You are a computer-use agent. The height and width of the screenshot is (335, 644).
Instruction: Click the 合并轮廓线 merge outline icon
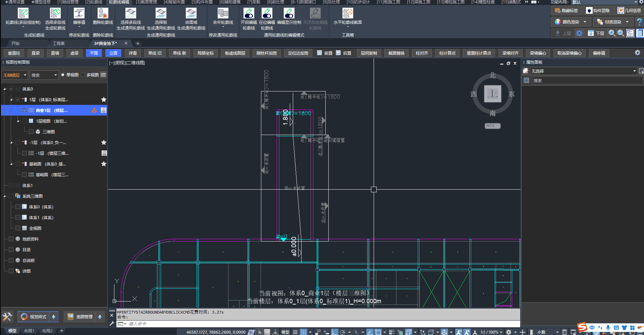pos(223,13)
